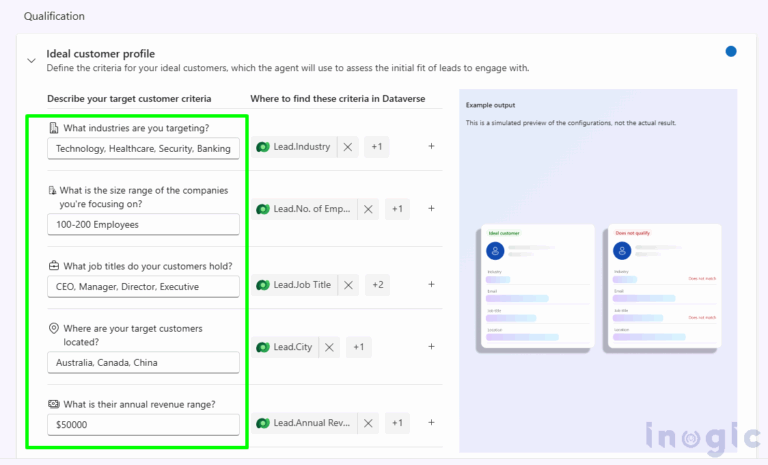Collapse the Ideal customer profile section
Screen dimensions: 768x465
pos(31,60)
